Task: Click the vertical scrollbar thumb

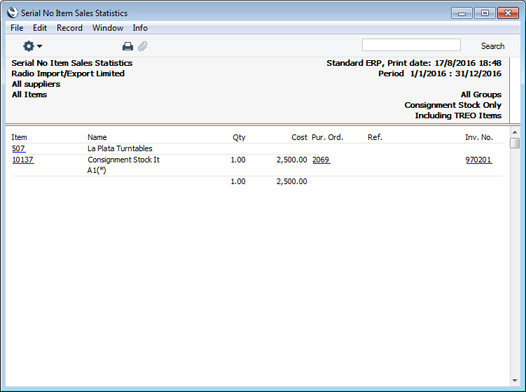Action: coord(515,143)
